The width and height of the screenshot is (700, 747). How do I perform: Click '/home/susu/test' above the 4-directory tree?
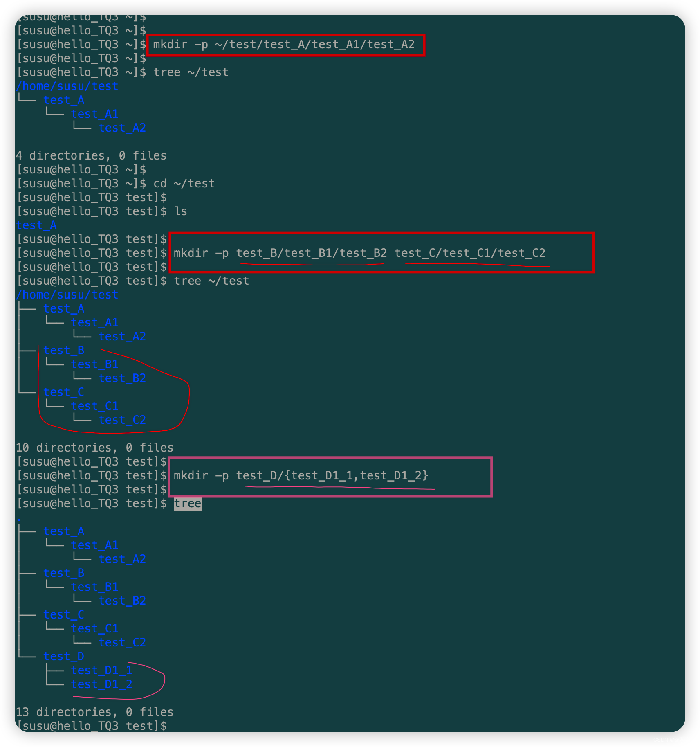pos(67,86)
